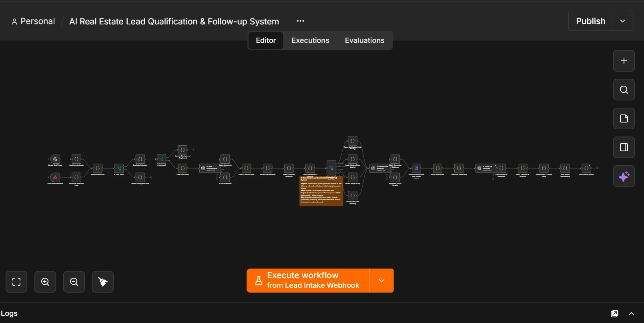This screenshot has height=323, width=644.
Task: Select the Validate Lead Data code node
Action: 98,168
